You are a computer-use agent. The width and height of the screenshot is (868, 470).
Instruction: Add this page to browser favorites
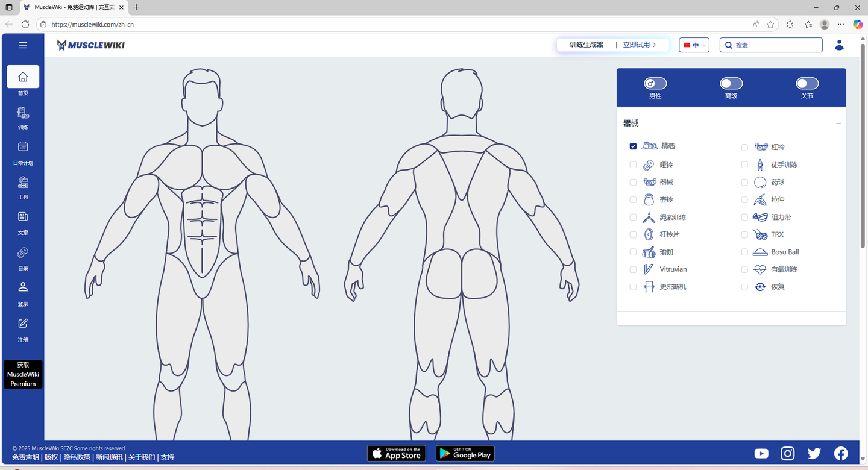(770, 25)
